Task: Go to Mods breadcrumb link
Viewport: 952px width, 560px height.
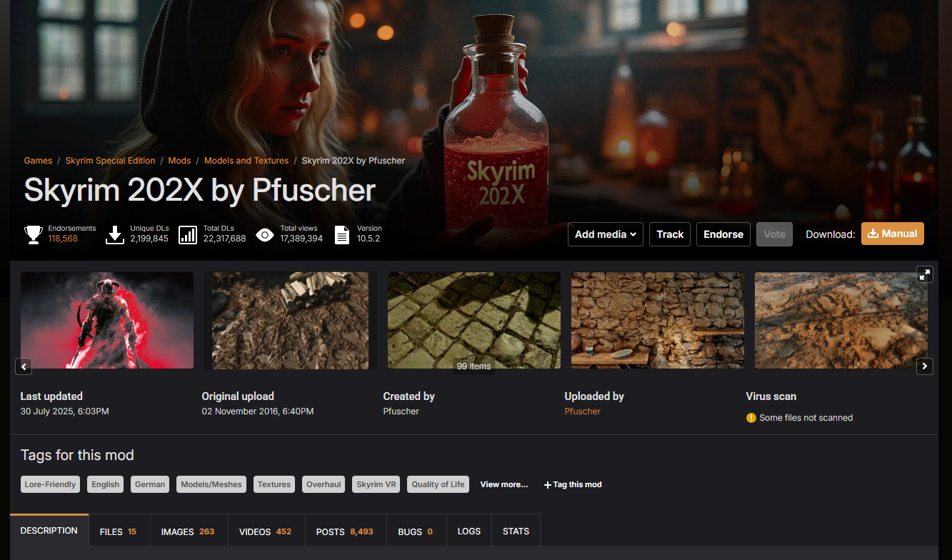Action: (x=179, y=161)
